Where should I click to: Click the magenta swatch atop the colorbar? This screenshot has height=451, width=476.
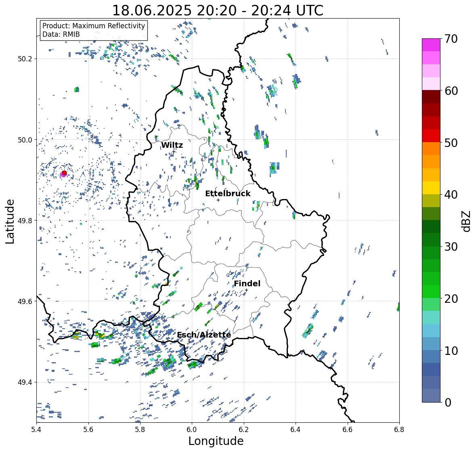coord(431,45)
